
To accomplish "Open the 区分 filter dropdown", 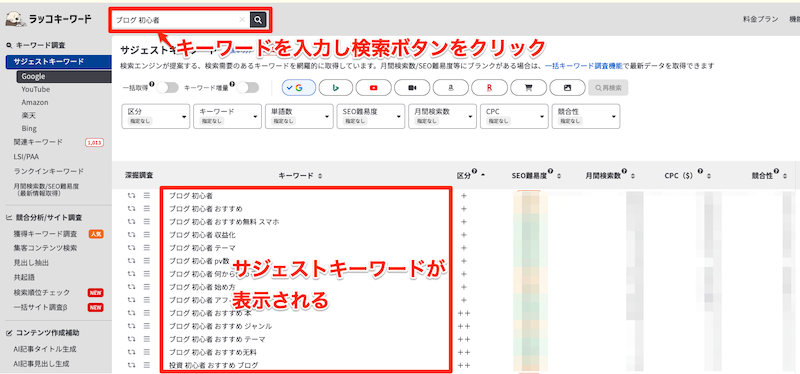I will pos(156,116).
